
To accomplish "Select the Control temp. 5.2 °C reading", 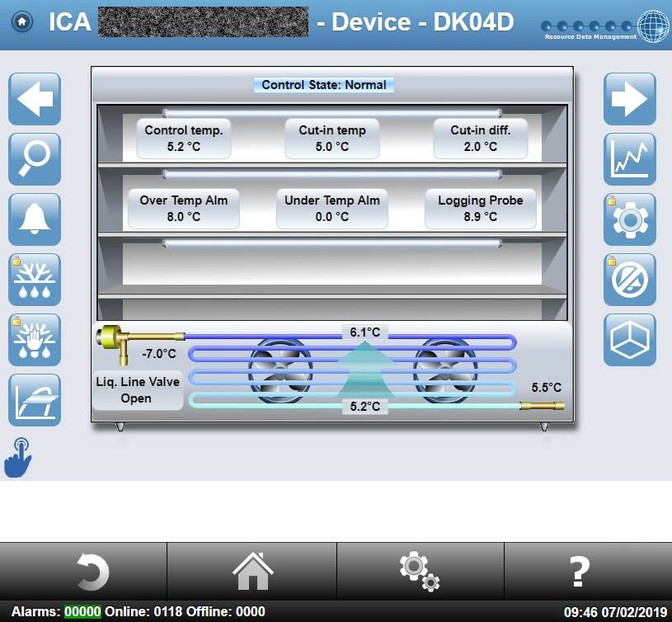I will 184,139.
